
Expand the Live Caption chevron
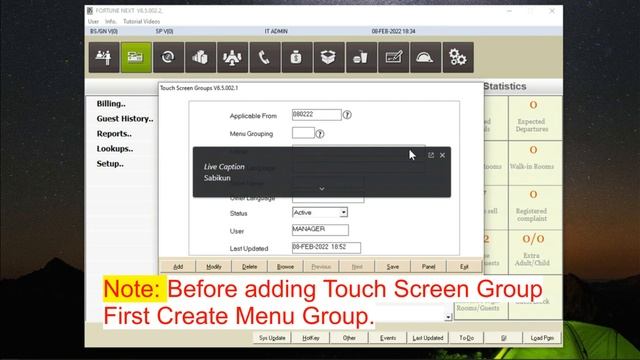coord(322,189)
